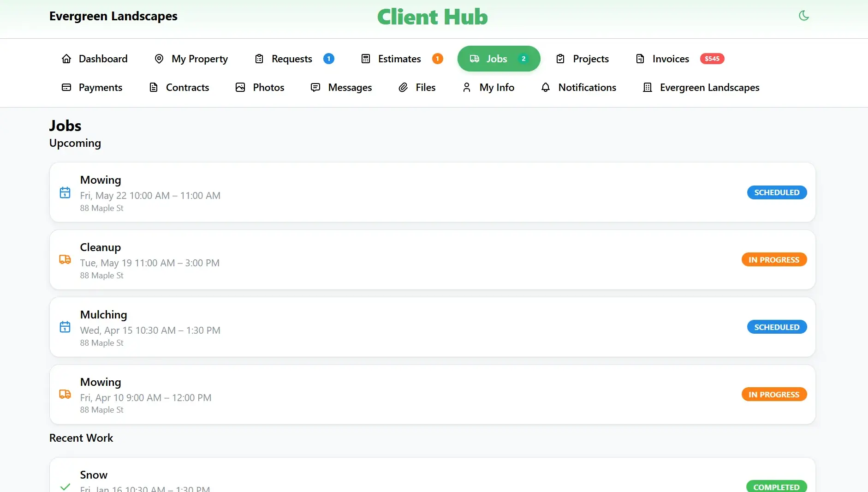
Task: Click truck icon on Cleanup job
Action: point(65,259)
